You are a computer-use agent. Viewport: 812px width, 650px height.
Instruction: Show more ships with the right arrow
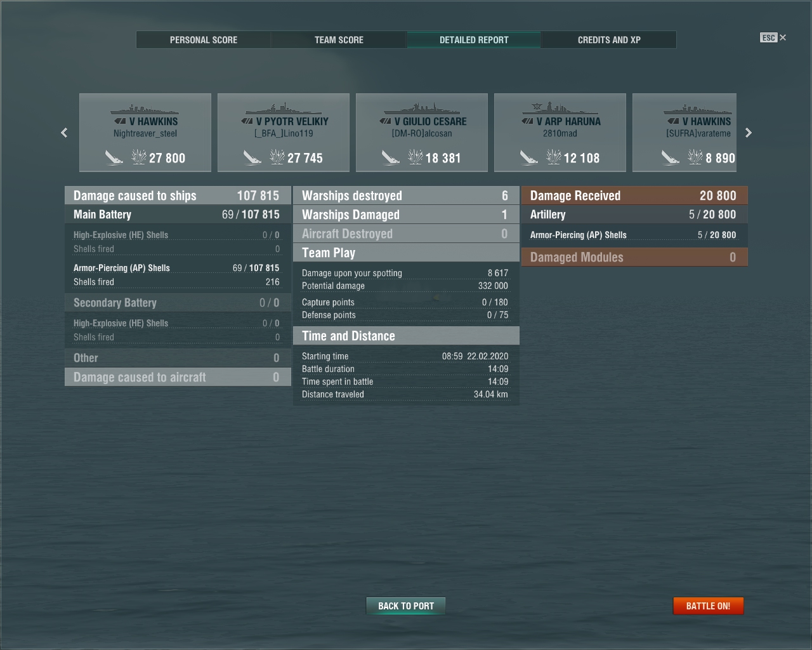[749, 133]
